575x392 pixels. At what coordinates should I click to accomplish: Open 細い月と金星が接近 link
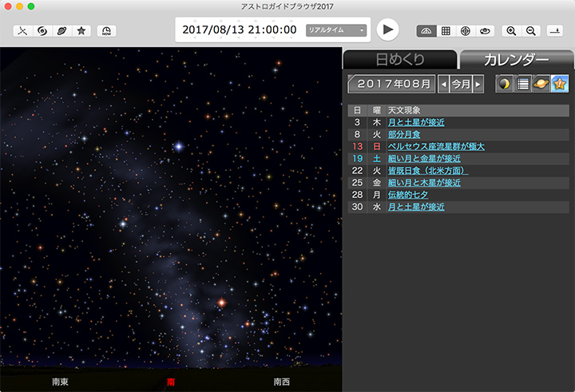424,159
